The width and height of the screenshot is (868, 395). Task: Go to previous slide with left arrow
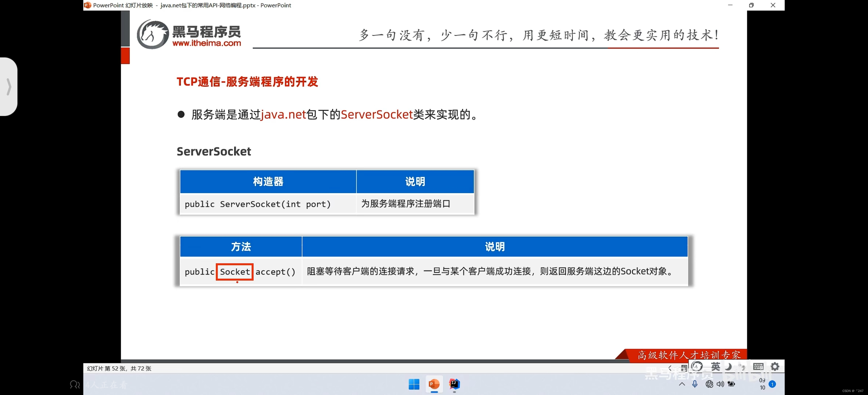(670, 368)
